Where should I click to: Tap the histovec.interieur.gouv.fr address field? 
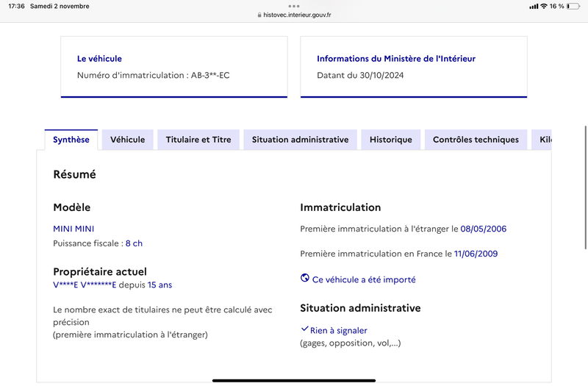(294, 15)
